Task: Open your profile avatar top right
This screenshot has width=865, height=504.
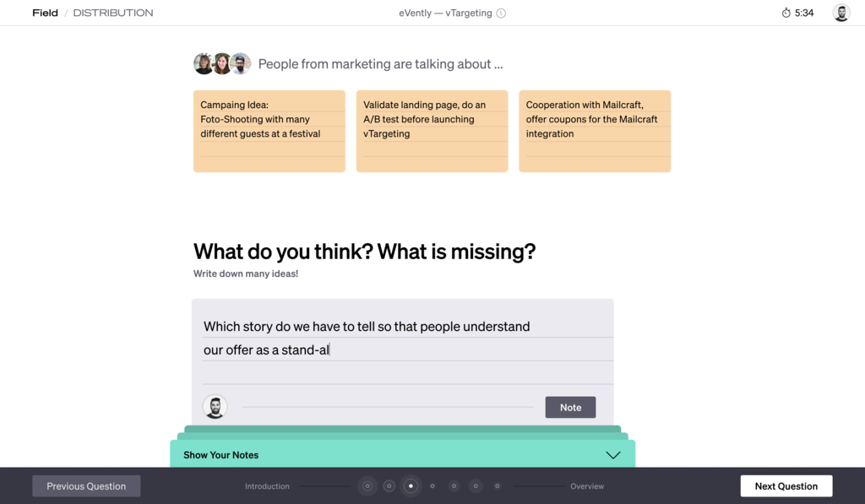Action: point(841,13)
